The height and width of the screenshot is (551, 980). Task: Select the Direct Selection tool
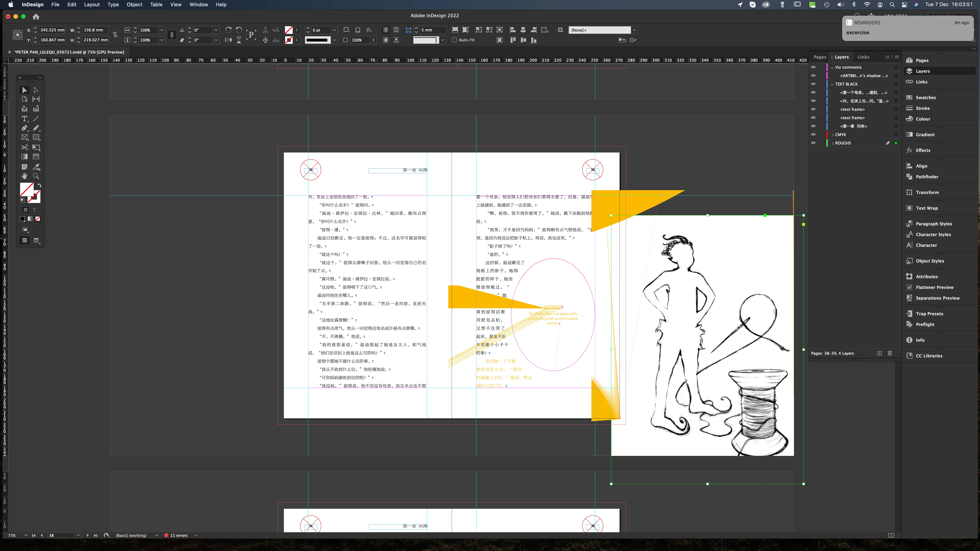(x=36, y=90)
